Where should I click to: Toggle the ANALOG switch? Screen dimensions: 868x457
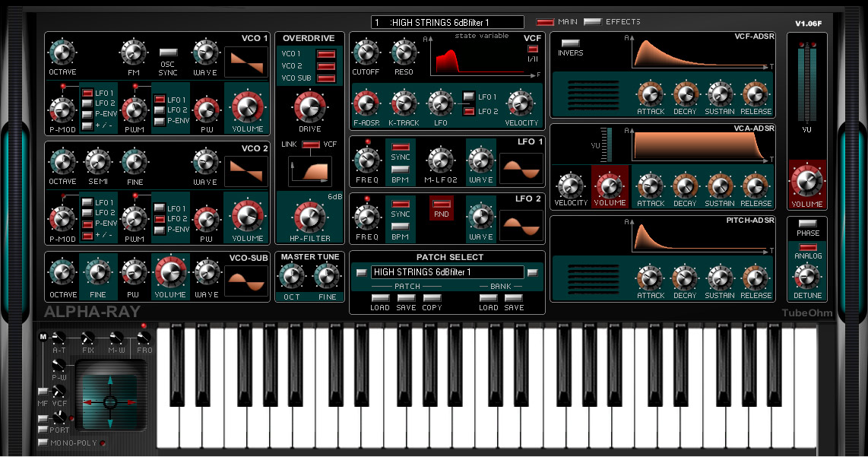point(808,247)
